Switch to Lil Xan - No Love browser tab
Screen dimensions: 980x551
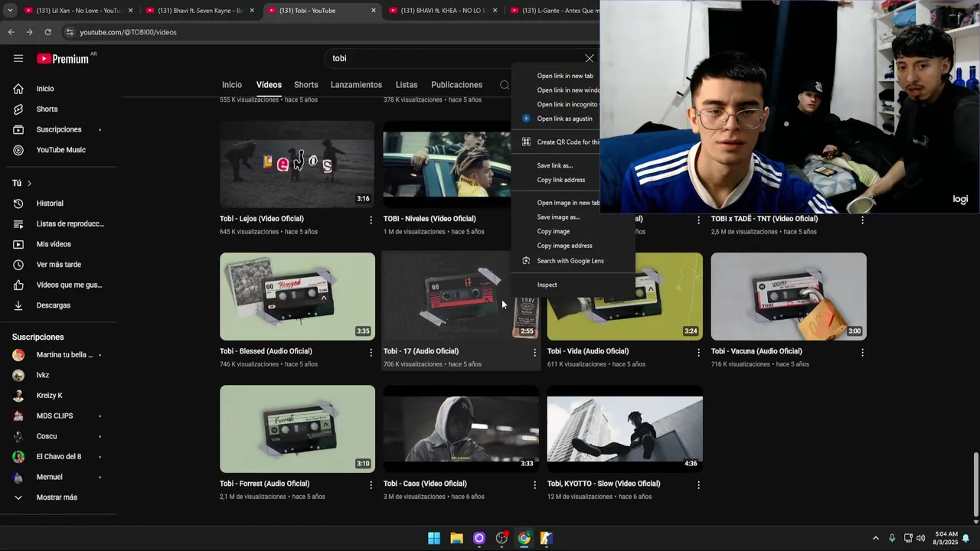(77, 11)
